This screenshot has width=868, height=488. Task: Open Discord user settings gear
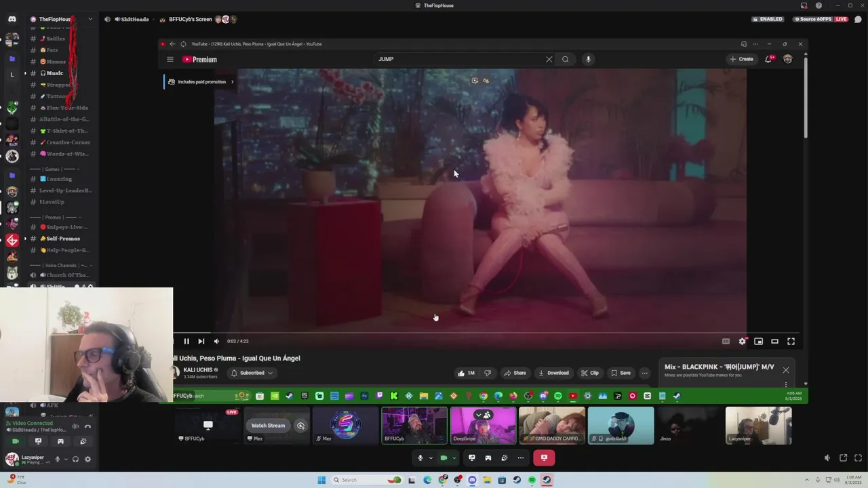tap(87, 459)
